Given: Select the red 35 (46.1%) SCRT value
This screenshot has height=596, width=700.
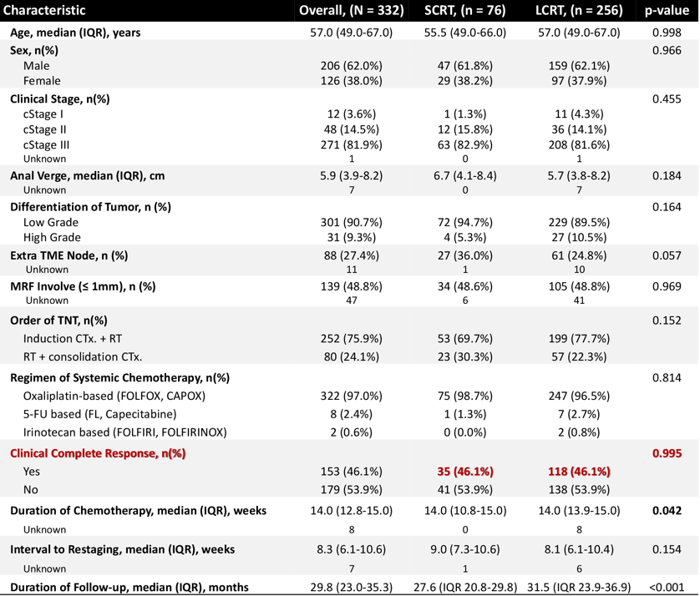Looking at the screenshot, I should coord(464,471).
